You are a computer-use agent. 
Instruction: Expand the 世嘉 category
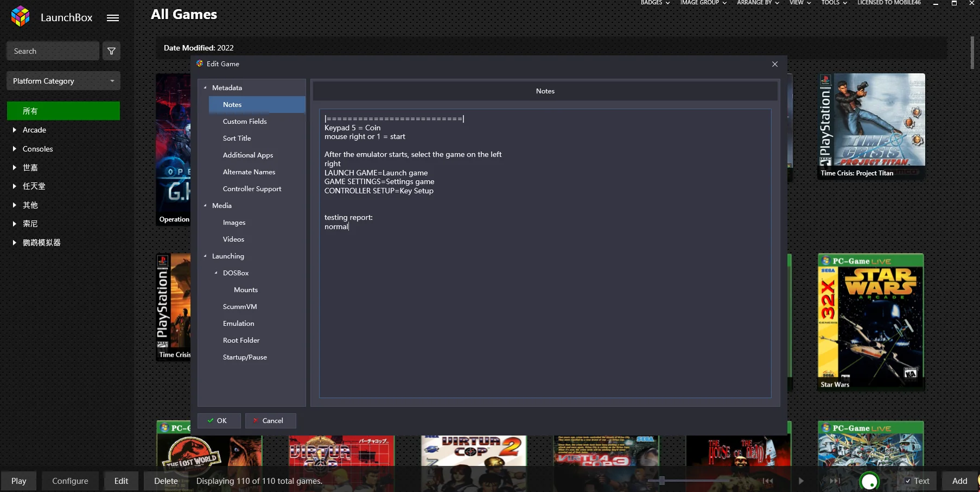[x=15, y=167]
